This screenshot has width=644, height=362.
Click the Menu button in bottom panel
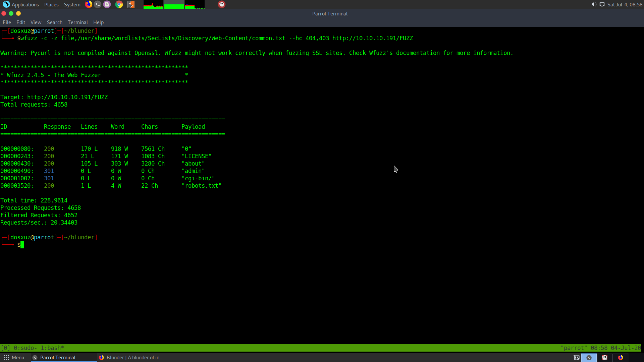pyautogui.click(x=14, y=358)
